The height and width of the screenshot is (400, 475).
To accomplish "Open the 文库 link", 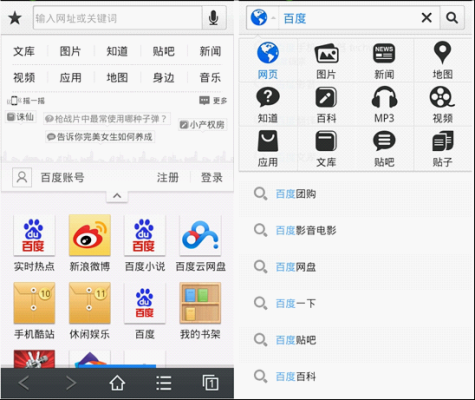I will (24, 51).
